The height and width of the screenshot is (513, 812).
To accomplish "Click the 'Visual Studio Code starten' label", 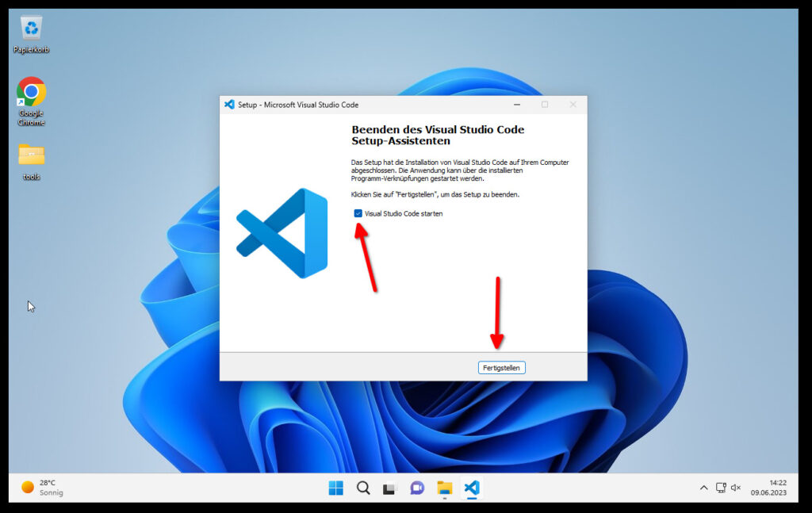I will 404,213.
